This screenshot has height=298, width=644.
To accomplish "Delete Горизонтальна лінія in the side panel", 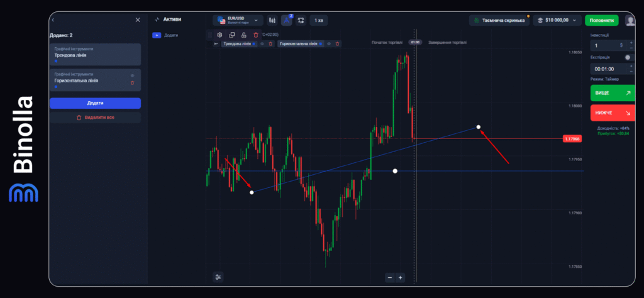I will click(132, 82).
